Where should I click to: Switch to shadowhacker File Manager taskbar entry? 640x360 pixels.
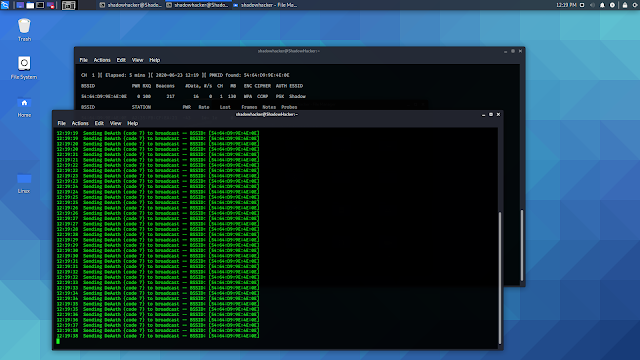click(265, 5)
